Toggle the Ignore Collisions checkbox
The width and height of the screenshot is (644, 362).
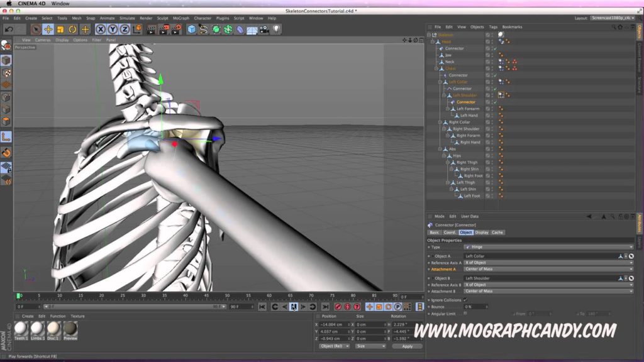[465, 300]
